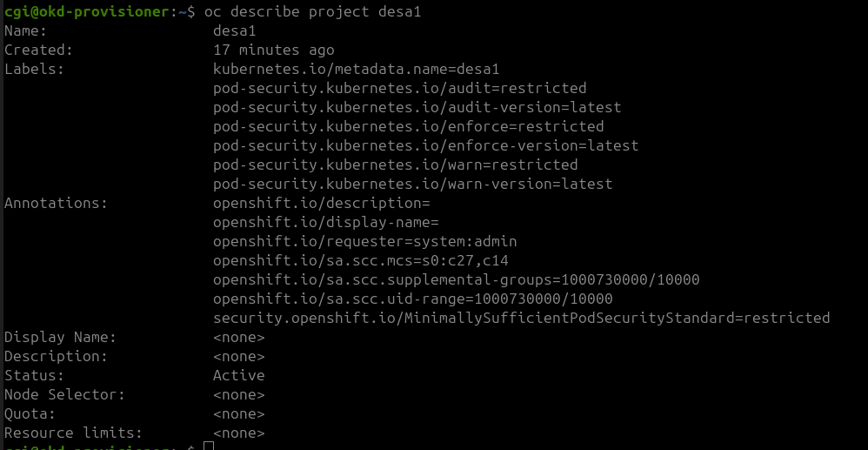Click the '17 minutes ago' created value
868x450 pixels.
pos(273,50)
